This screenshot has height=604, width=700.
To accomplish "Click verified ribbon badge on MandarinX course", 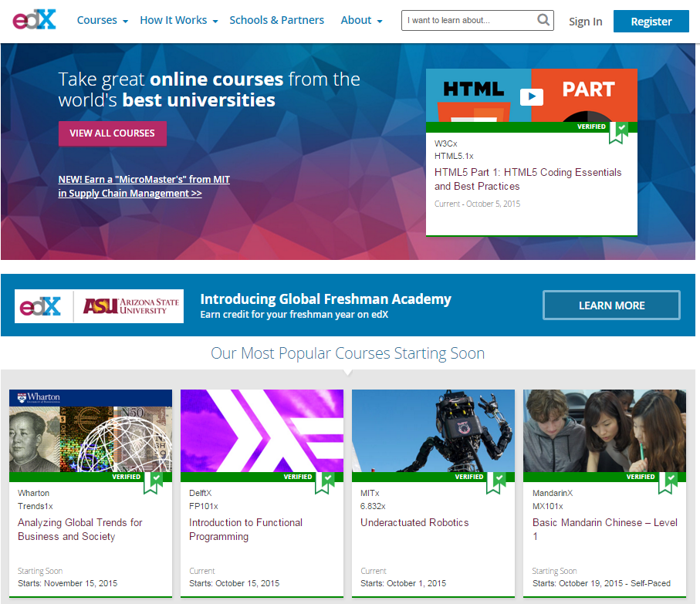I will pos(667,481).
